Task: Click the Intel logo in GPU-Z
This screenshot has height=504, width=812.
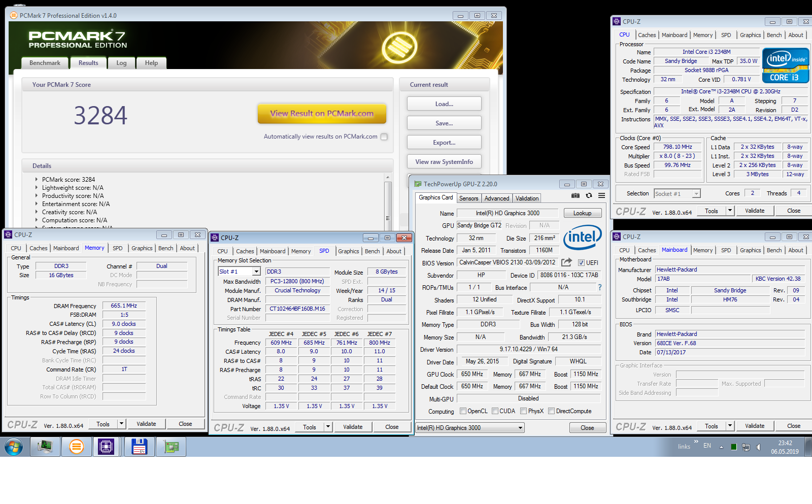Action: pos(582,237)
